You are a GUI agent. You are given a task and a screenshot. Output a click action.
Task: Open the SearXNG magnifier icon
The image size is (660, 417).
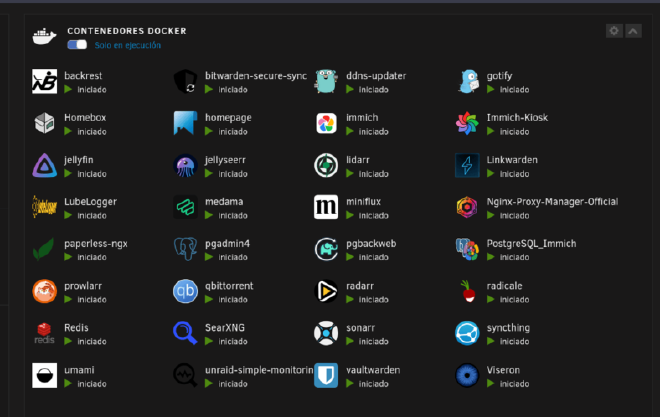(x=186, y=333)
